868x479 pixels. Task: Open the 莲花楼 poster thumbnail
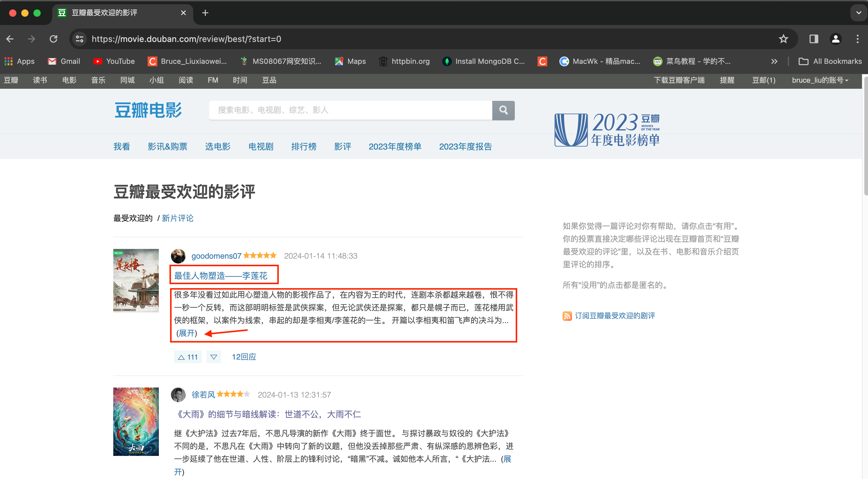(x=136, y=281)
